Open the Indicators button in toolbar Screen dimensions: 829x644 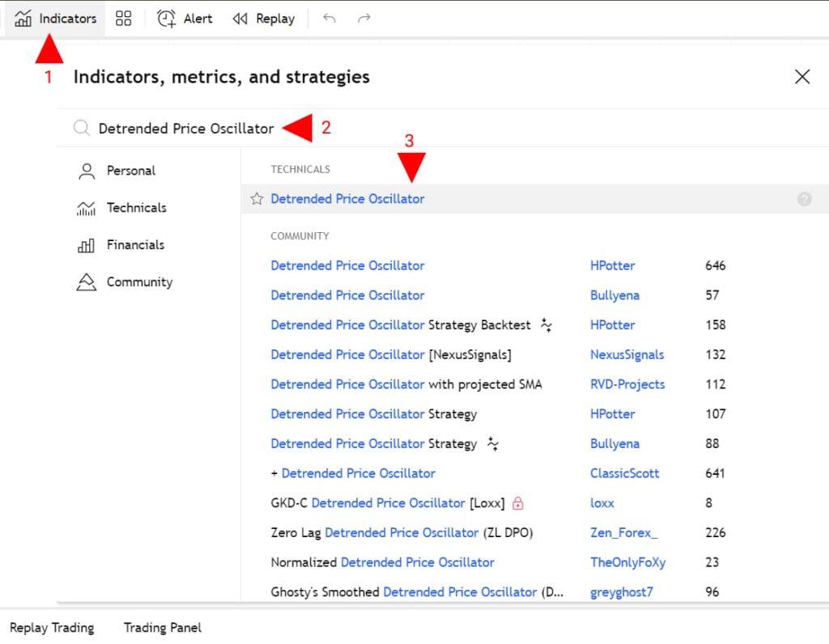pos(56,18)
